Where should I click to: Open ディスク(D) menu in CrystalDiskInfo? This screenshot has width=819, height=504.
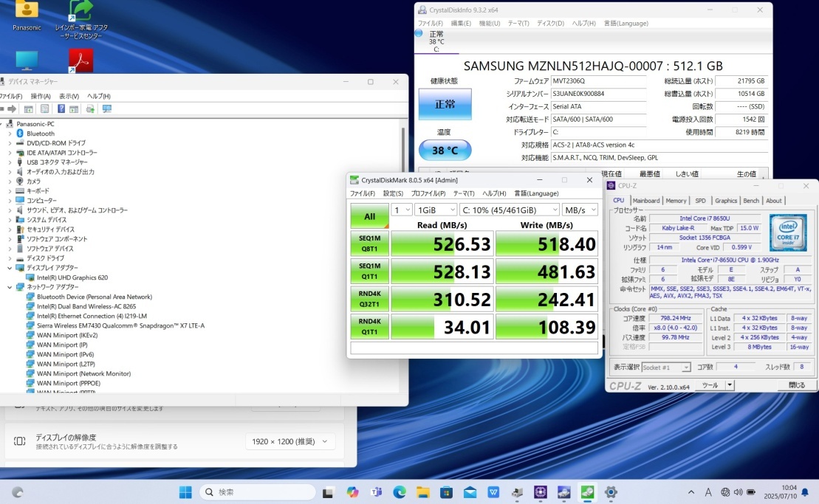(x=550, y=24)
